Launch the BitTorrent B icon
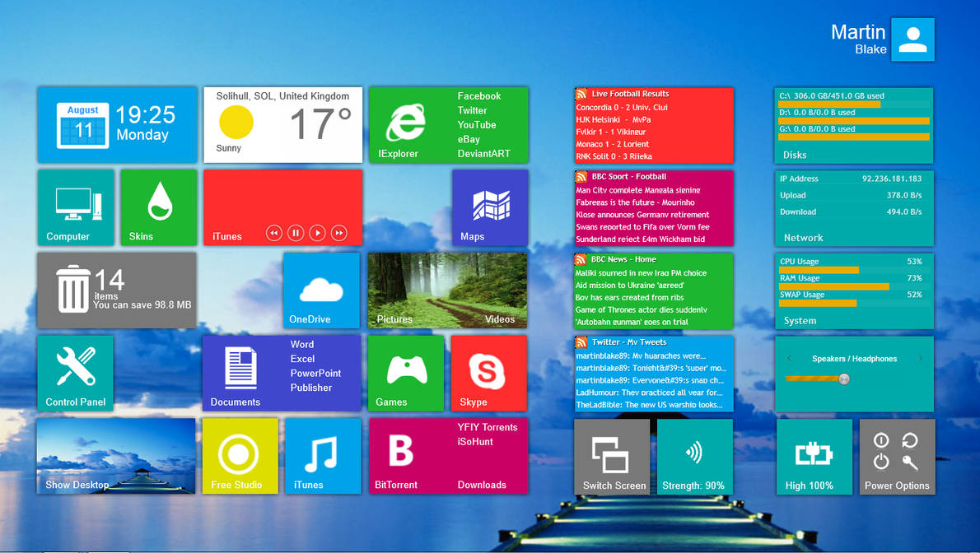This screenshot has width=980, height=553. (400, 450)
